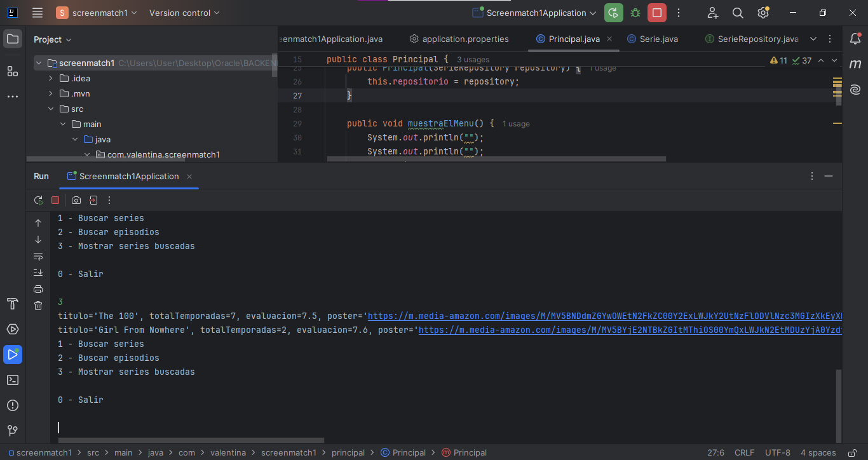
Task: Click the 4 spaces indent setting
Action: [x=818, y=452]
